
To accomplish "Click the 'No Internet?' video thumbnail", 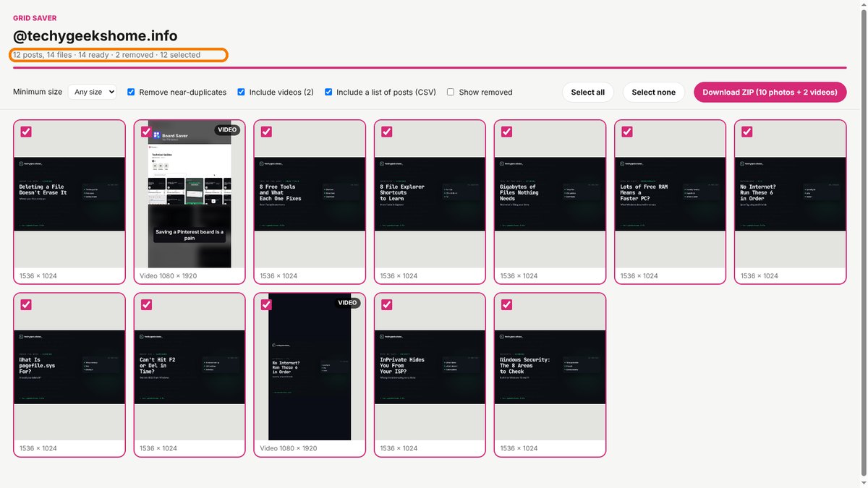I will click(x=310, y=367).
